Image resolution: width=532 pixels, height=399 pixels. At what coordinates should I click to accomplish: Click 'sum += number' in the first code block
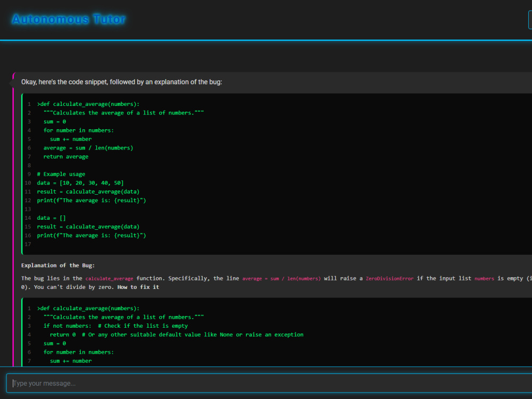pos(71,139)
